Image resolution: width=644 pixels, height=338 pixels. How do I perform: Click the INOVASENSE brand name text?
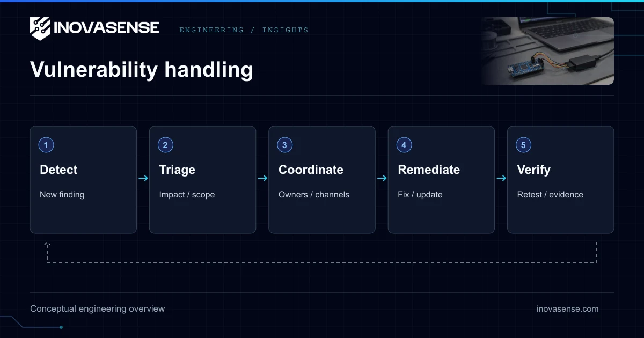tap(107, 27)
